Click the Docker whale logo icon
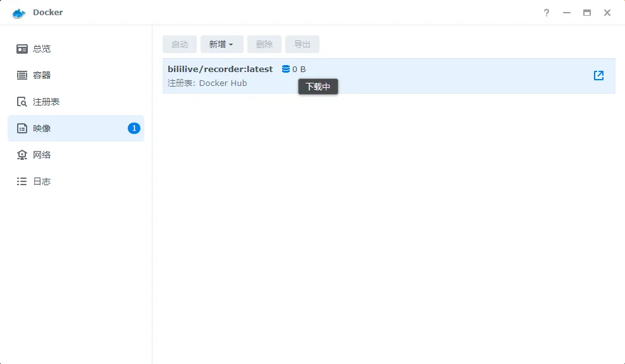Image resolution: width=625 pixels, height=364 pixels. pyautogui.click(x=19, y=13)
